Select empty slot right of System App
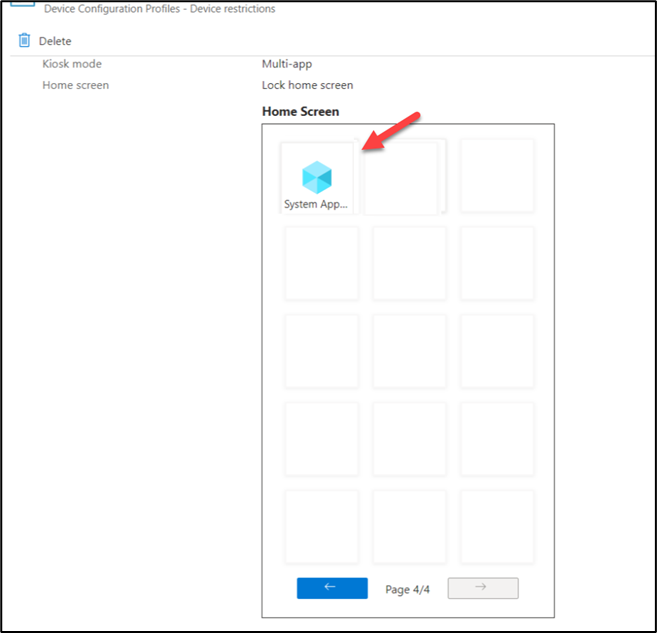Screen dimensions: 657x633 [402, 177]
